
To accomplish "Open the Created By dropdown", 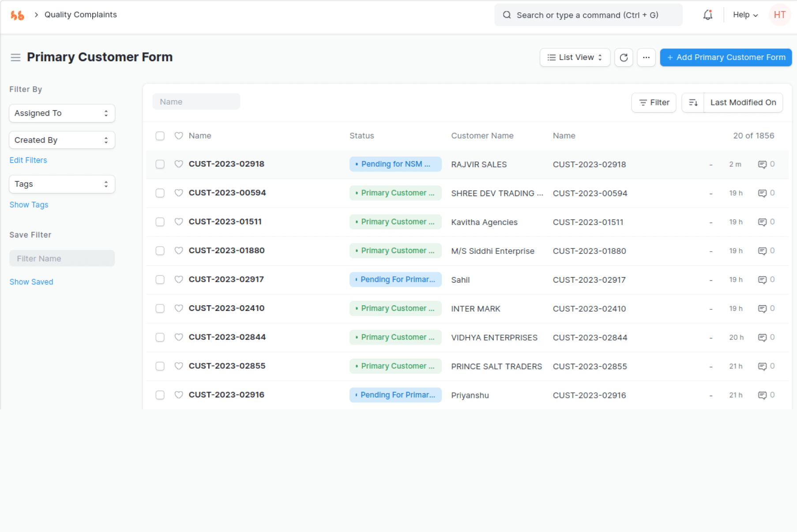I will click(x=62, y=140).
